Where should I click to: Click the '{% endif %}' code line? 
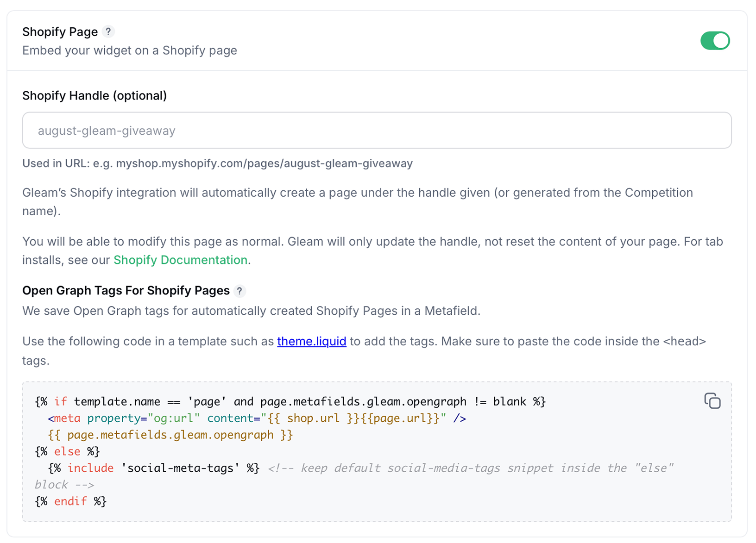(70, 501)
